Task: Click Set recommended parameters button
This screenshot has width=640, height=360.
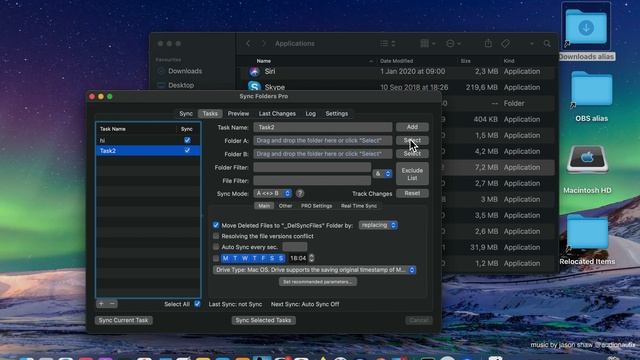Action: click(318, 282)
